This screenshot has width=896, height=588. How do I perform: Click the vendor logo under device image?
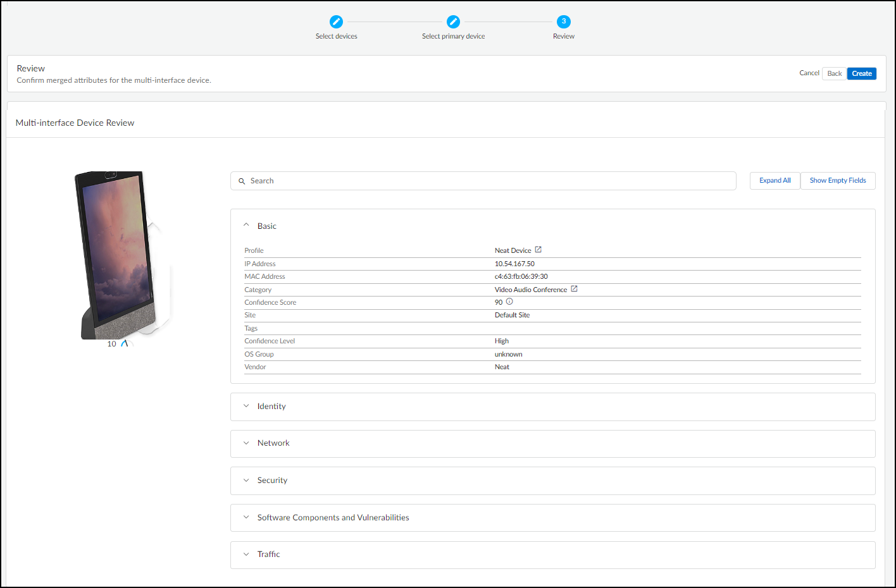pos(124,343)
